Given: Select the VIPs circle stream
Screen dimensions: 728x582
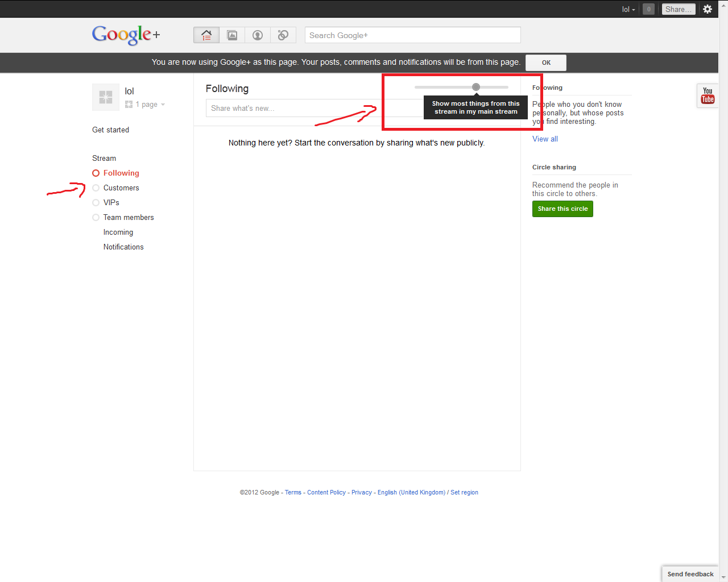Looking at the screenshot, I should (111, 202).
